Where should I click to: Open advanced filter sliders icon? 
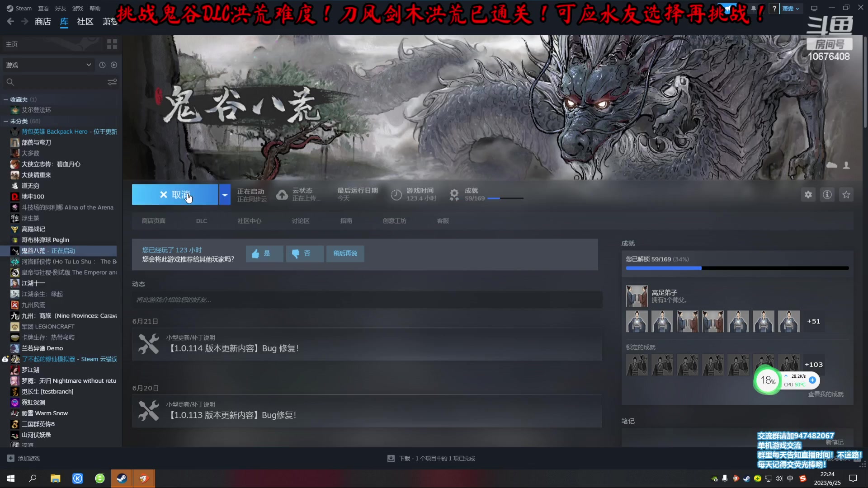click(x=112, y=82)
